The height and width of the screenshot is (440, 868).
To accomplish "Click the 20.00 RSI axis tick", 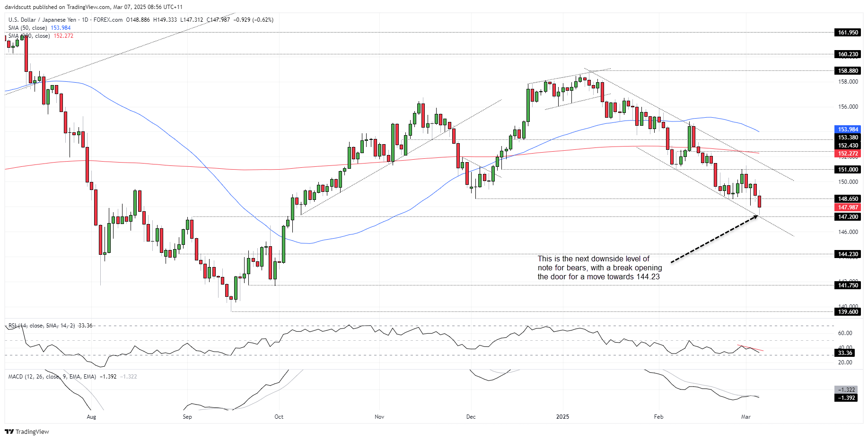I will (x=845, y=362).
